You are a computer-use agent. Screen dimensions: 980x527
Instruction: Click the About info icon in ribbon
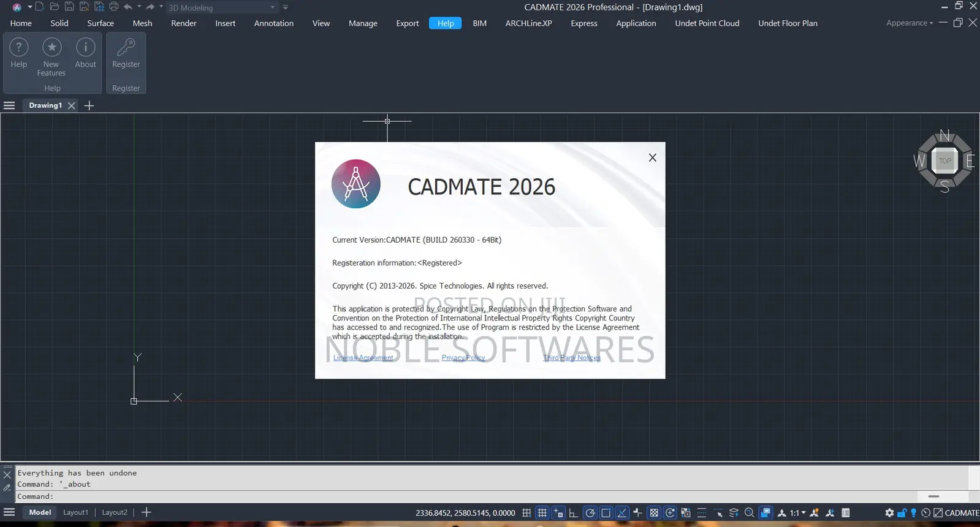click(x=85, y=47)
